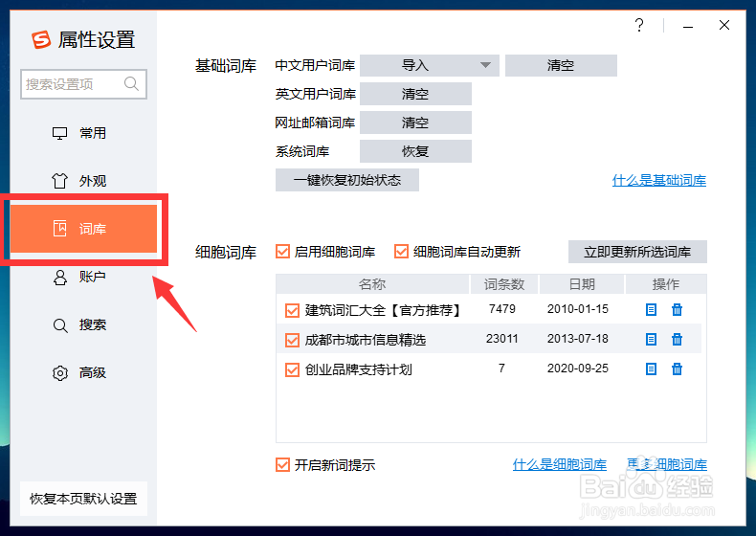Click 一键恢复初始状态 button

pos(347,180)
